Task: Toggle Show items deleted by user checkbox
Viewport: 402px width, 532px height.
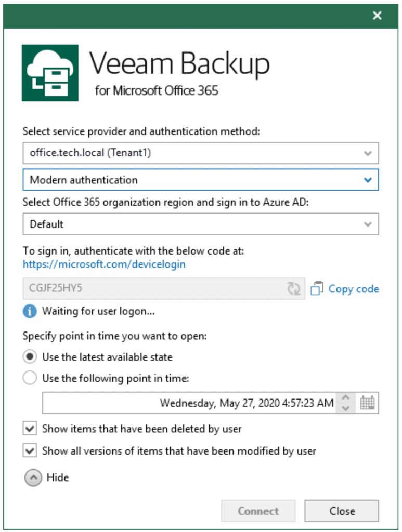Action: point(30,429)
